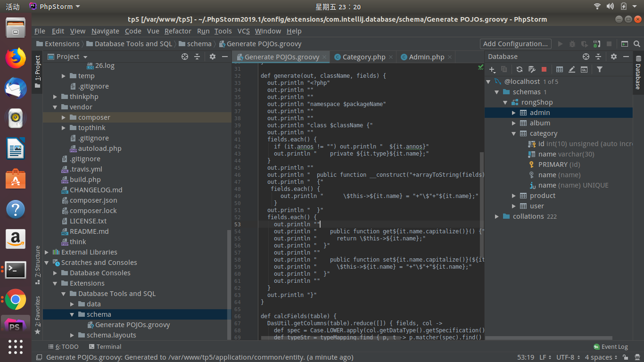Screen dimensions: 644x362
Task: Click the Duplicate icon in Database toolbar
Action: [504, 69]
